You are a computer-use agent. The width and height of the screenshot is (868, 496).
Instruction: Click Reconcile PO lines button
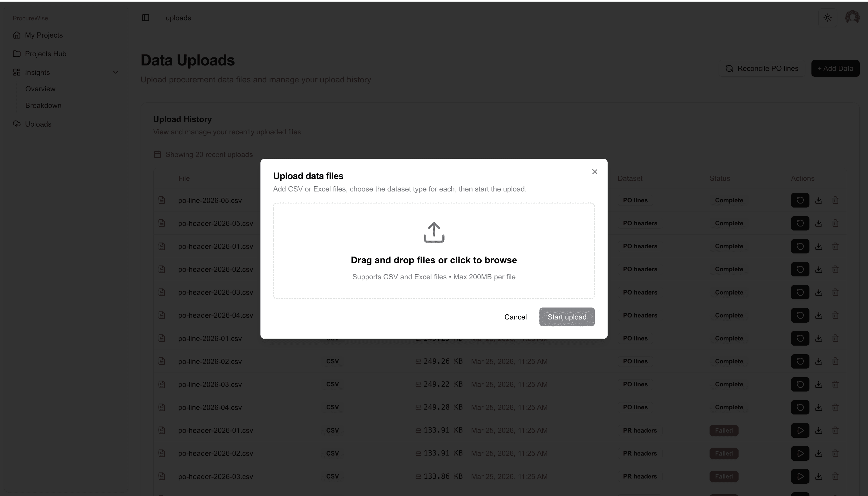coord(762,69)
